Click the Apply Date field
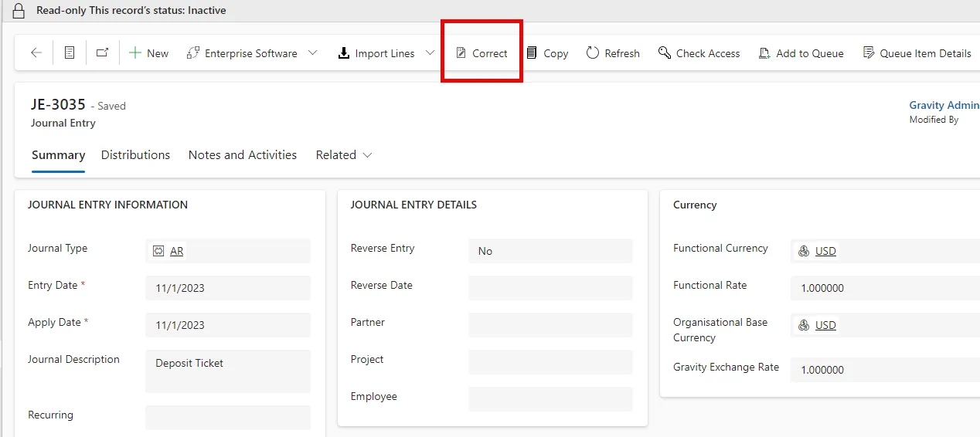 pyautogui.click(x=228, y=325)
